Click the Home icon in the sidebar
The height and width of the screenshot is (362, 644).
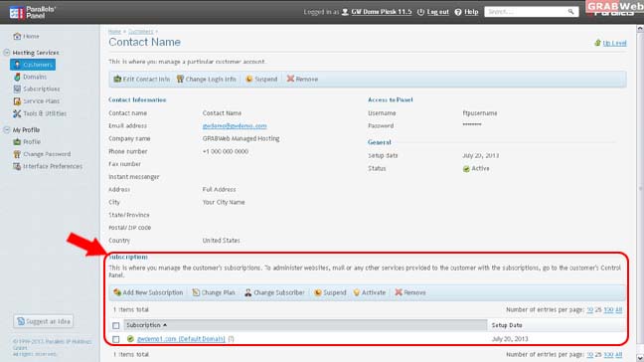(17, 36)
